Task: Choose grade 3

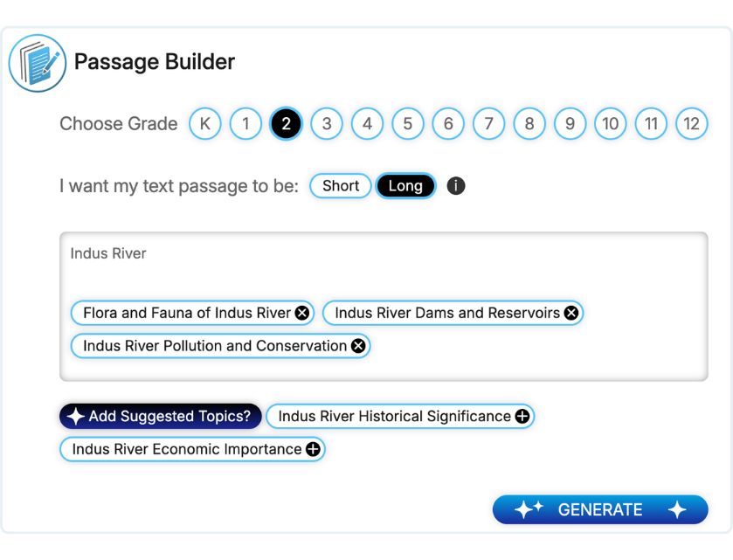Action: tap(327, 124)
